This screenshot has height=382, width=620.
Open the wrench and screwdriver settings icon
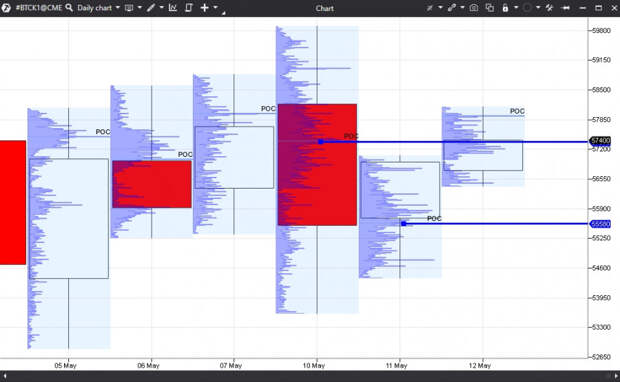tap(549, 8)
